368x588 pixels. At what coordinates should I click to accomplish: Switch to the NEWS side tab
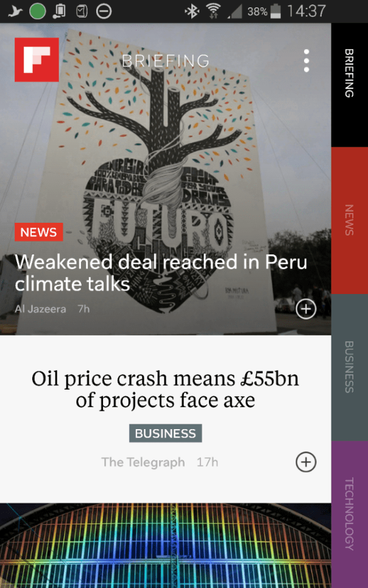[x=349, y=220]
